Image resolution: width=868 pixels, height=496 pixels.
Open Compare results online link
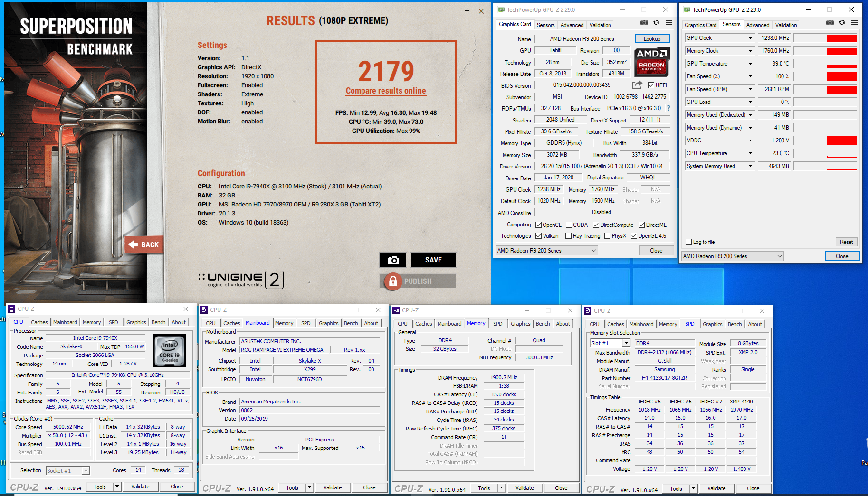click(386, 91)
